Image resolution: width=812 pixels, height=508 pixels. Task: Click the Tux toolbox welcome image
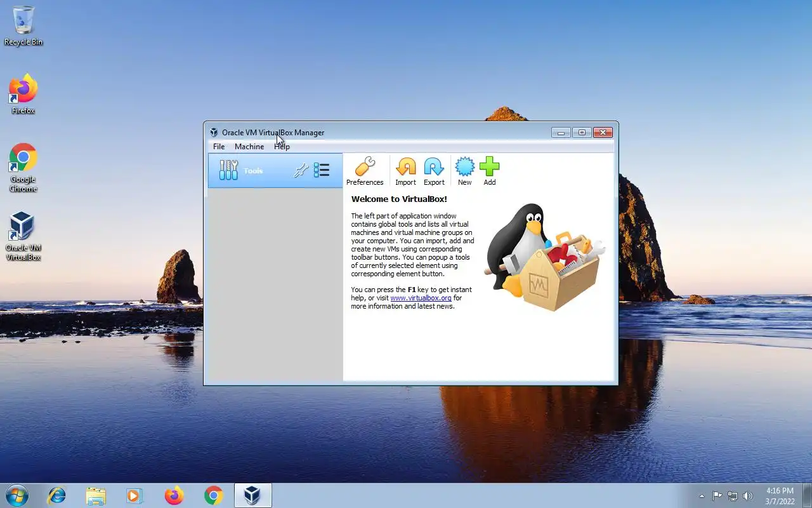(x=544, y=257)
